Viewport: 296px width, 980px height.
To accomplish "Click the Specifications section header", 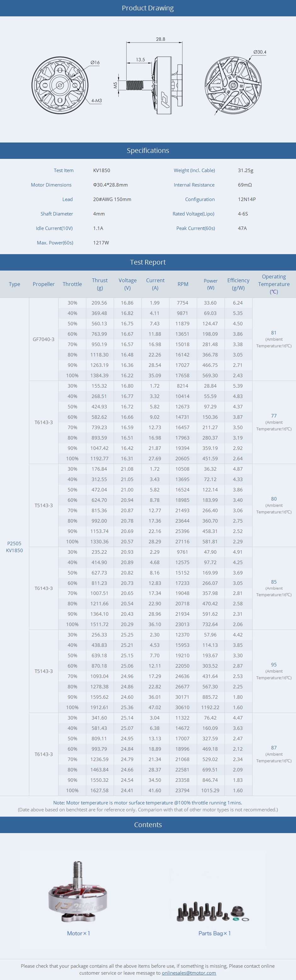I will pyautogui.click(x=148, y=151).
